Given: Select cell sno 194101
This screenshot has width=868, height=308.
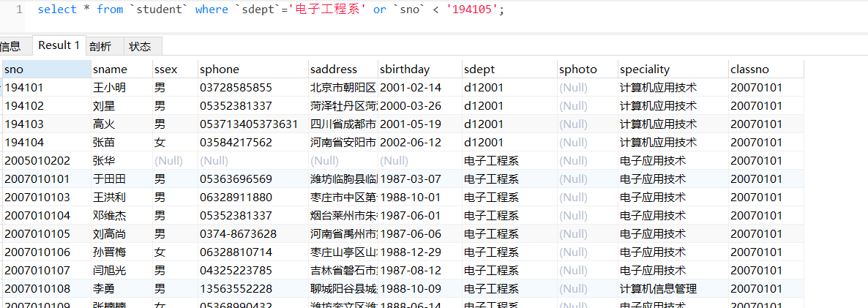Looking at the screenshot, I should pos(47,87).
